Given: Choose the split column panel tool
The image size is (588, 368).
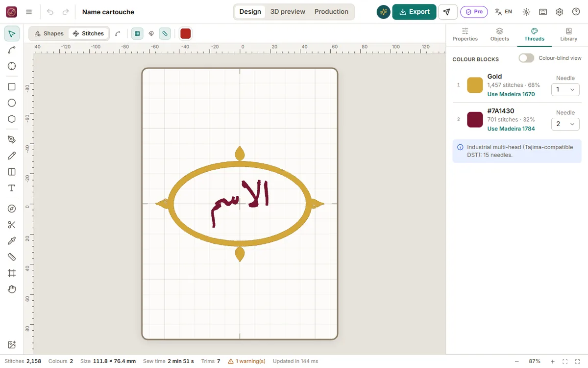Looking at the screenshot, I should (12, 172).
